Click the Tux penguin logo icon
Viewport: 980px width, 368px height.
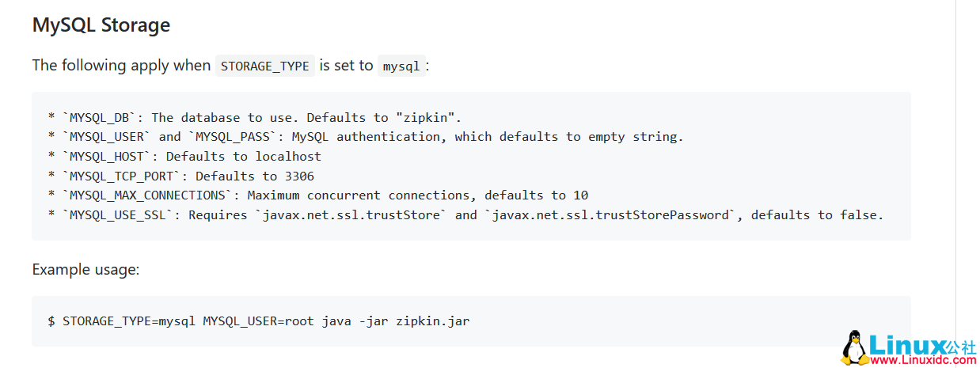click(853, 348)
